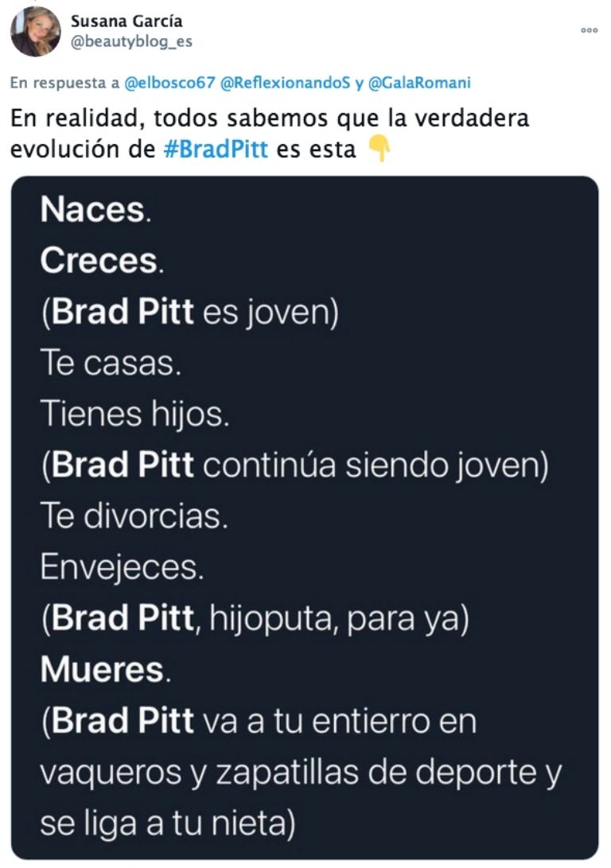Open Susana García's profile picture
Screen dimensions: 611x868
point(36,32)
